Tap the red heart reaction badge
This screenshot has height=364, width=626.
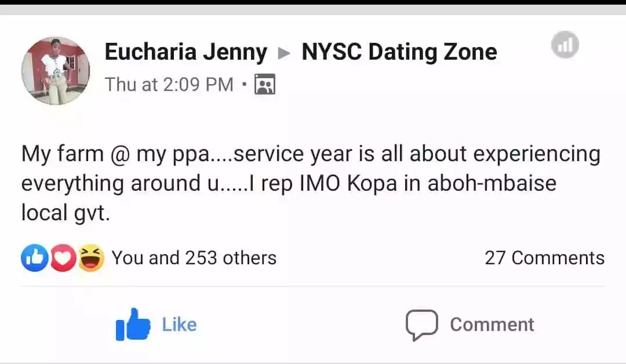coord(63,258)
